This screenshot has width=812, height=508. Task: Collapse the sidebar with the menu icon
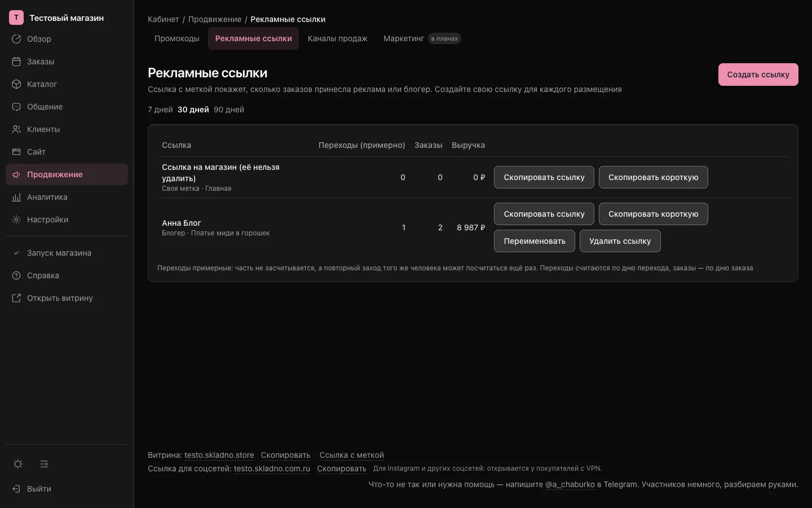(x=44, y=464)
